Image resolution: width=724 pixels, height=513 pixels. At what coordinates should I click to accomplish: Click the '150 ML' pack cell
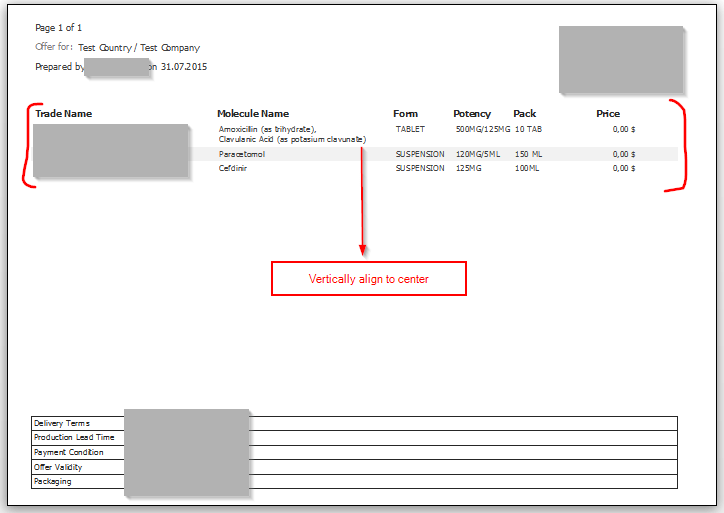pos(528,154)
